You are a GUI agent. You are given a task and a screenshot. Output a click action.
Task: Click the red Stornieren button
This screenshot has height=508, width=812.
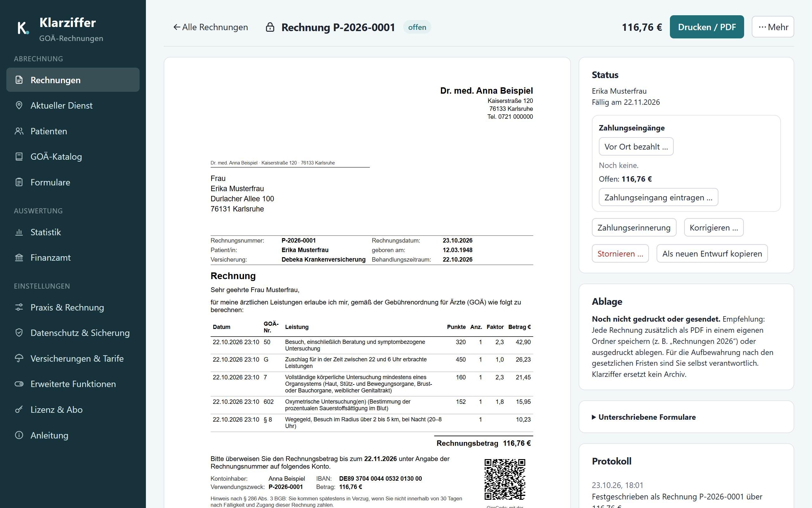point(620,253)
